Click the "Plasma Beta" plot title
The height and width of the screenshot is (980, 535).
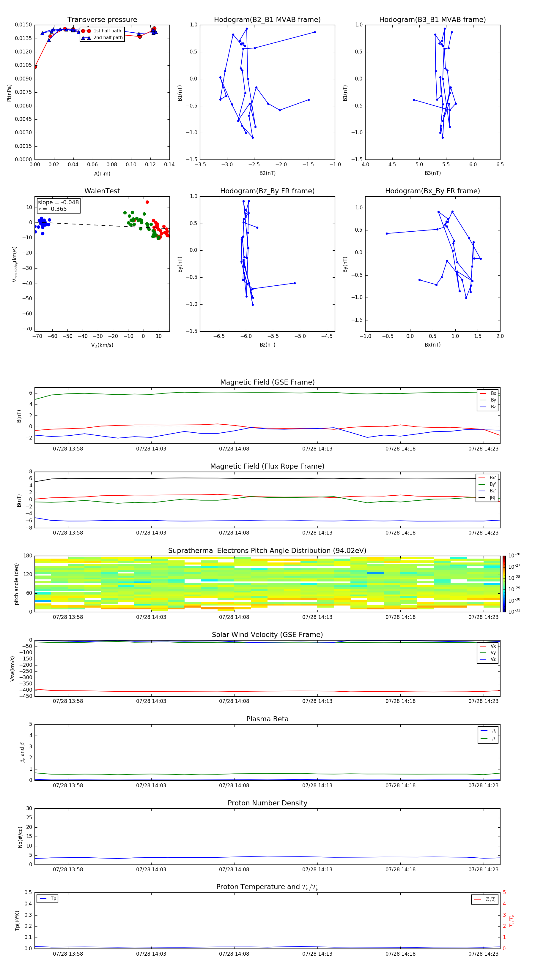pos(267,719)
